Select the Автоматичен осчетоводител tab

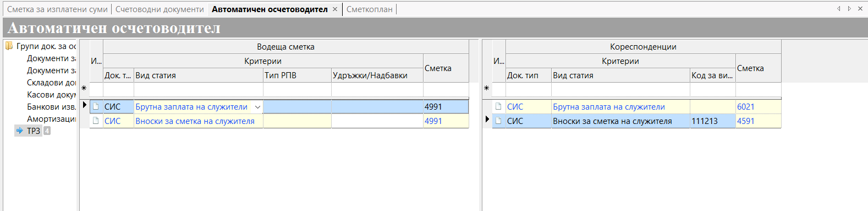(x=270, y=9)
